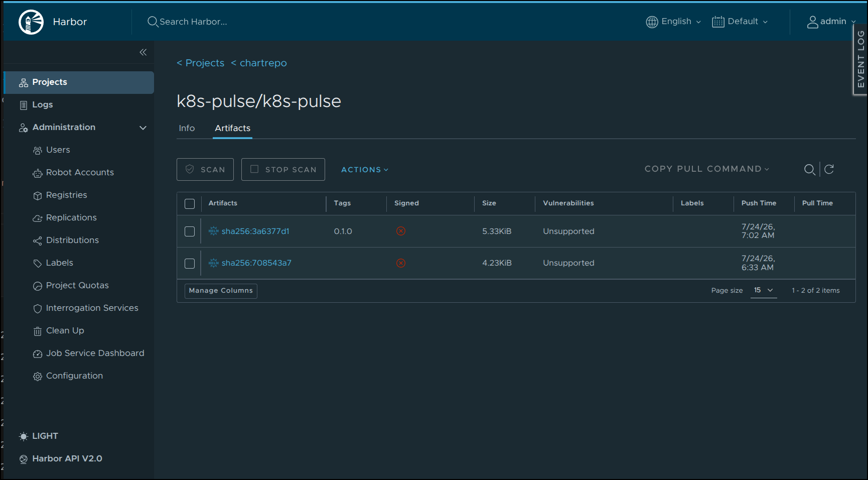Click the admin user avatar icon
This screenshot has height=480, width=868.
812,22
